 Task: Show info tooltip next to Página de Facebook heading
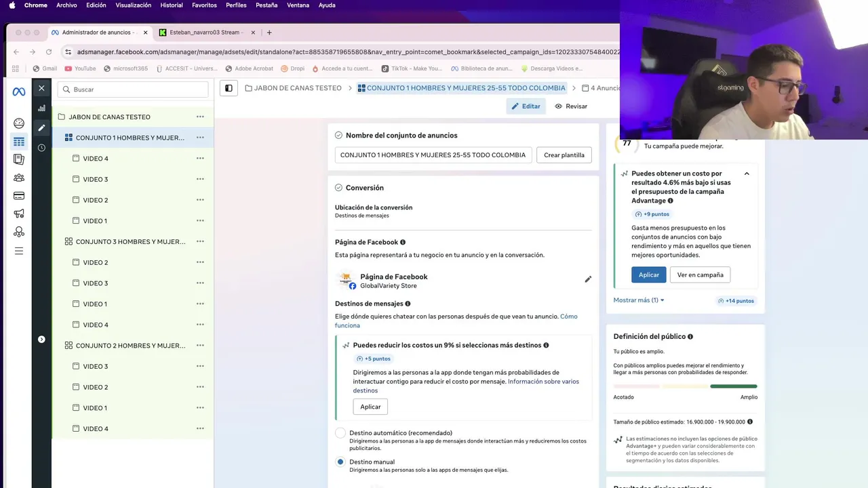(x=403, y=242)
